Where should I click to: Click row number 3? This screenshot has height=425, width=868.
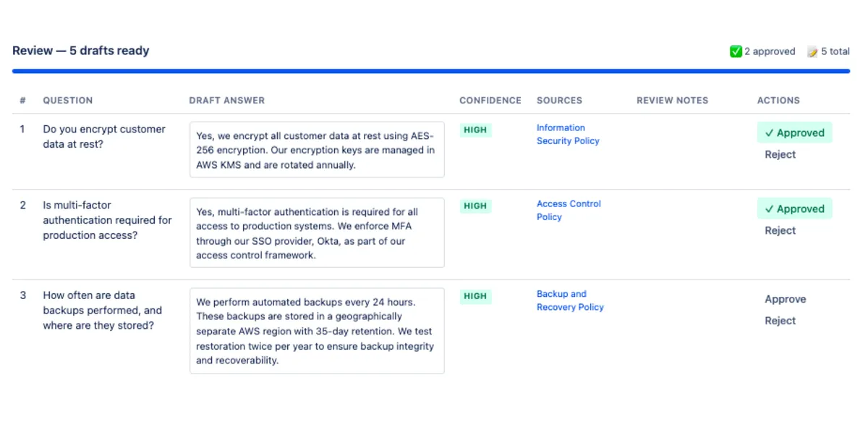(22, 295)
